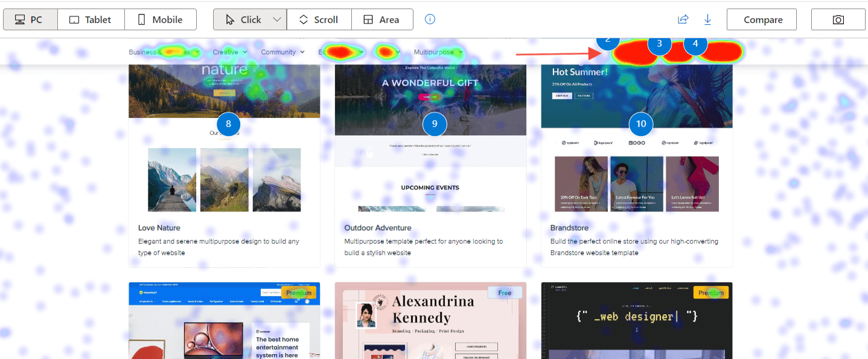This screenshot has height=359, width=868.
Task: Switch to the Tablet device view
Action: pyautogui.click(x=91, y=19)
